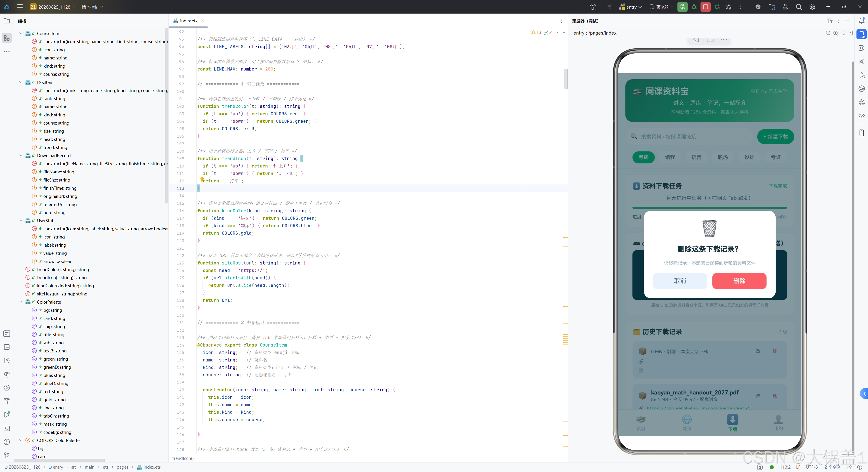The width and height of the screenshot is (868, 472).
Task: Open the 预览器 device dropdown
Action: (661, 7)
